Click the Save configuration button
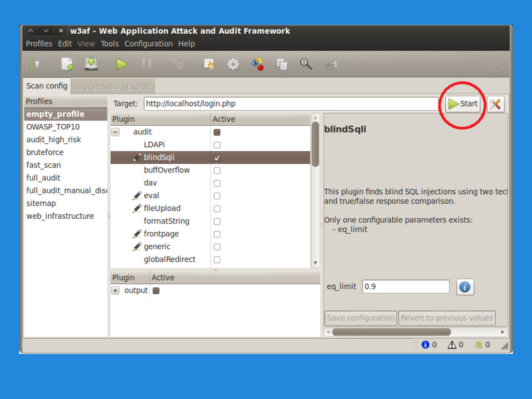The width and height of the screenshot is (532, 399). pyautogui.click(x=361, y=318)
